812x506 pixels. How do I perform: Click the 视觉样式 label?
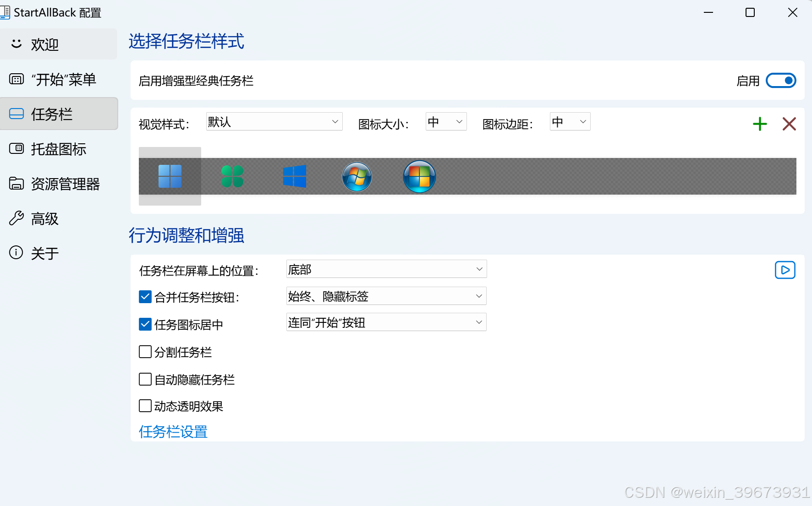click(x=164, y=124)
